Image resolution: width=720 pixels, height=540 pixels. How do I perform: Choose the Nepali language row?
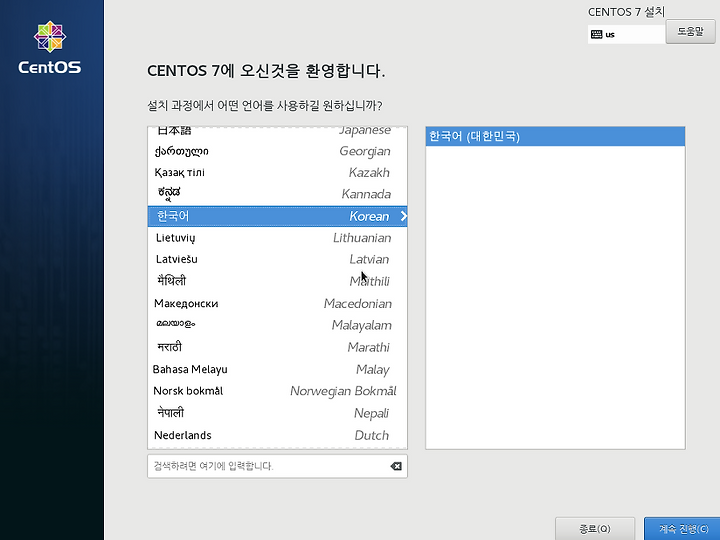pyautogui.click(x=277, y=413)
